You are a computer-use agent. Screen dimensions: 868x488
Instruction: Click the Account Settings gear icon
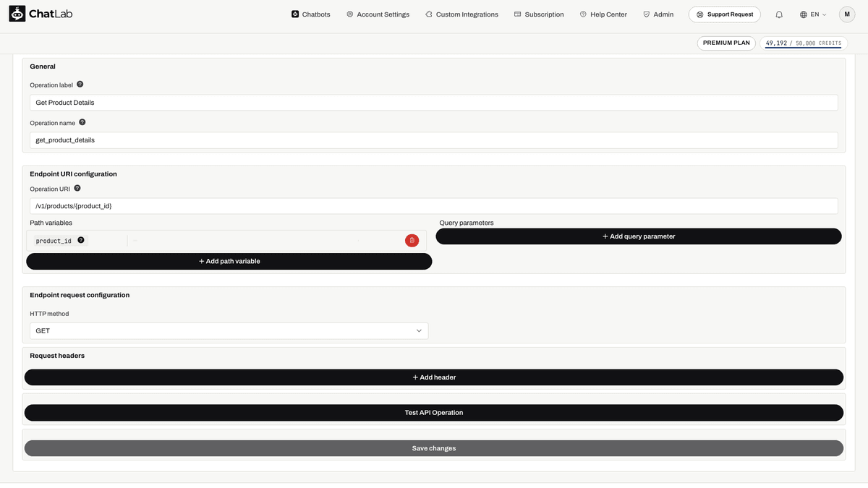tap(350, 14)
